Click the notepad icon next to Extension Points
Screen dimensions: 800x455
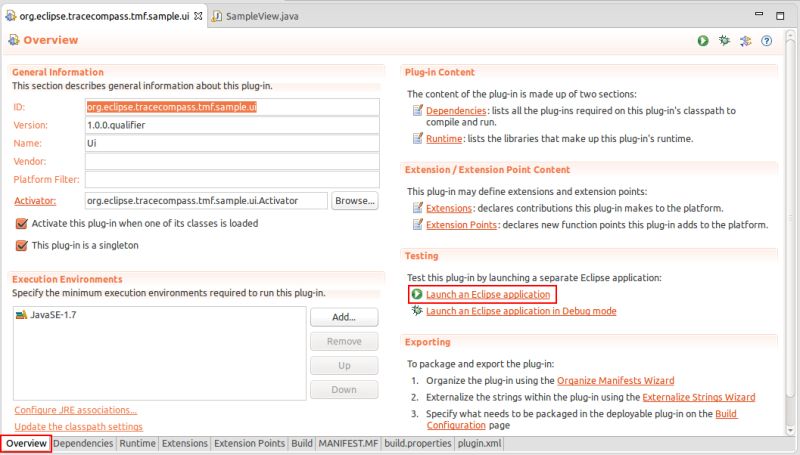pos(418,224)
